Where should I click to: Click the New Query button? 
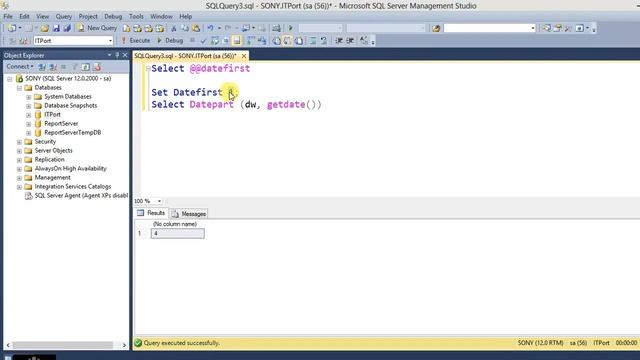[x=97, y=28]
